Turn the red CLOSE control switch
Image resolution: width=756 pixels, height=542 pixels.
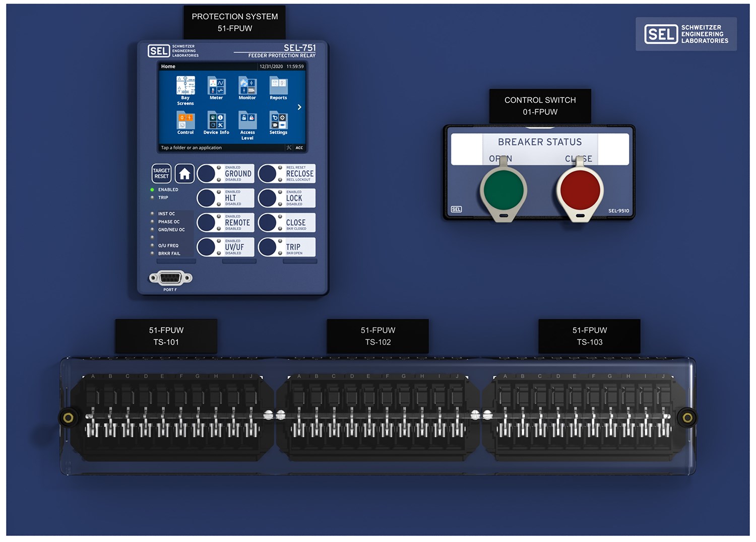click(x=580, y=191)
